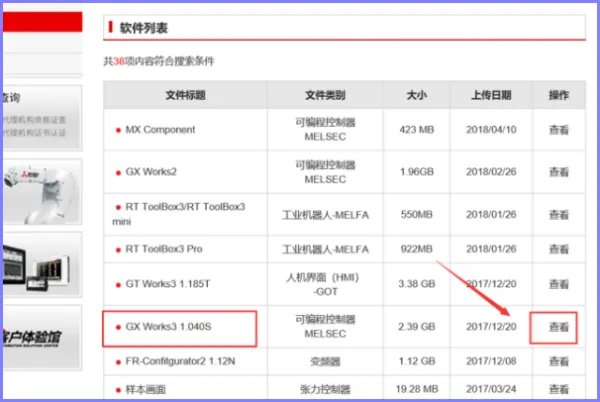Open the FR-Configurator2 1.12N title
This screenshot has width=600, height=402.
180,361
